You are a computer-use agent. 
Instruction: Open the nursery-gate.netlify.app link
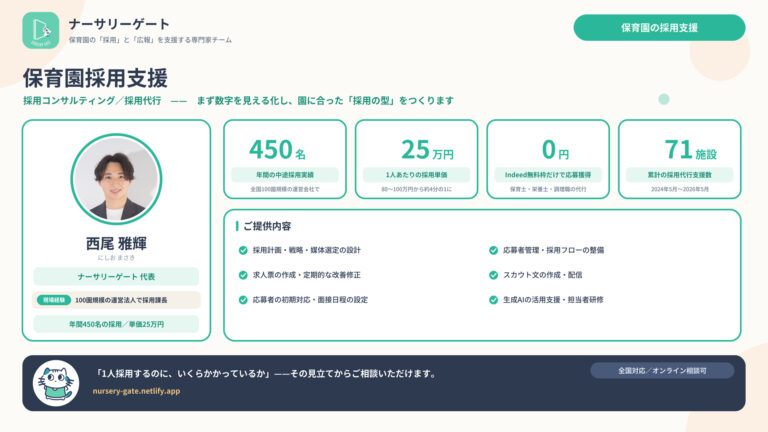click(x=136, y=391)
